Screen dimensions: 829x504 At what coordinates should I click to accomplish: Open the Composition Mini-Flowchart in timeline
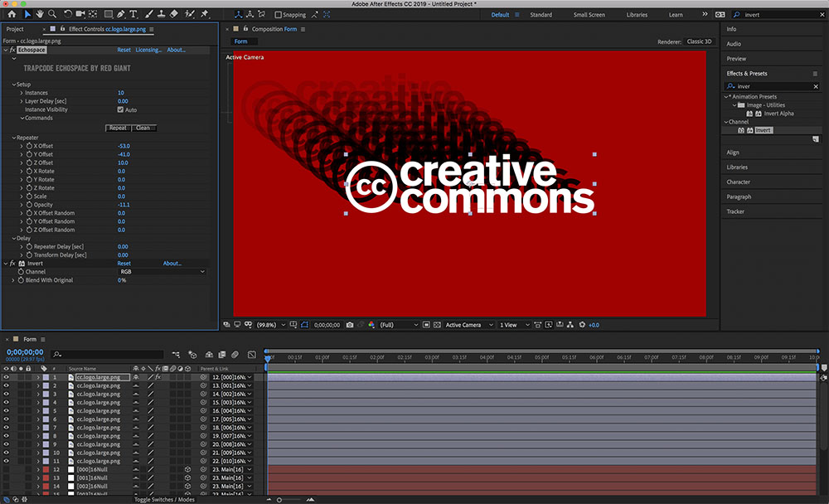coord(176,354)
